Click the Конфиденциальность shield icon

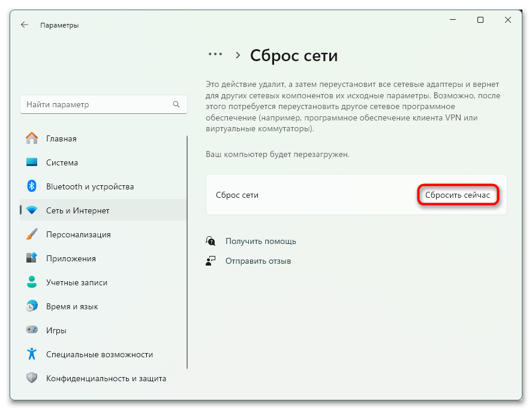(32, 378)
